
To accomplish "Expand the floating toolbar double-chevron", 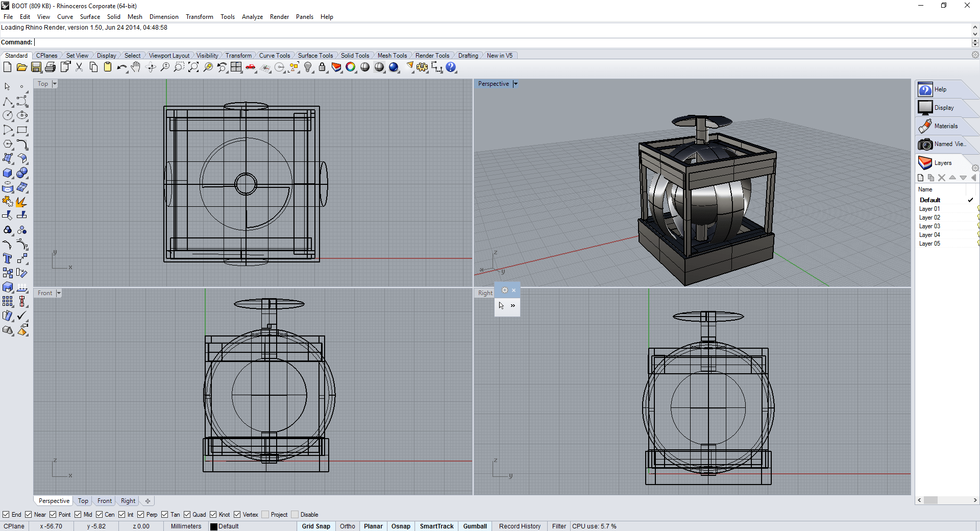I will 513,305.
